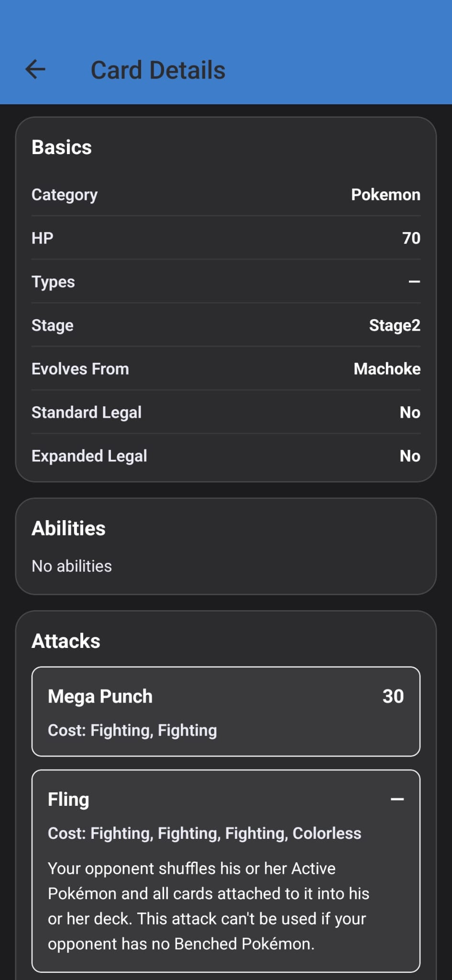452x980 pixels.
Task: Select the Types row
Action: pyautogui.click(x=226, y=282)
